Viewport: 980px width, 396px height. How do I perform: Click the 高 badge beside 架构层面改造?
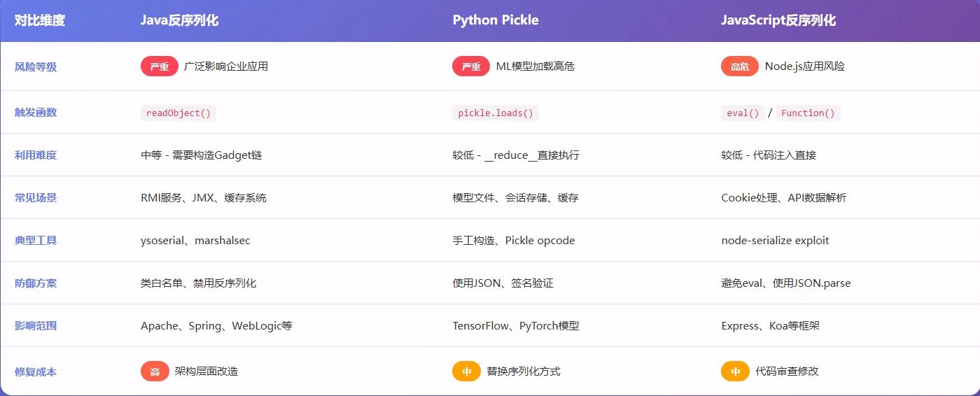[155, 372]
